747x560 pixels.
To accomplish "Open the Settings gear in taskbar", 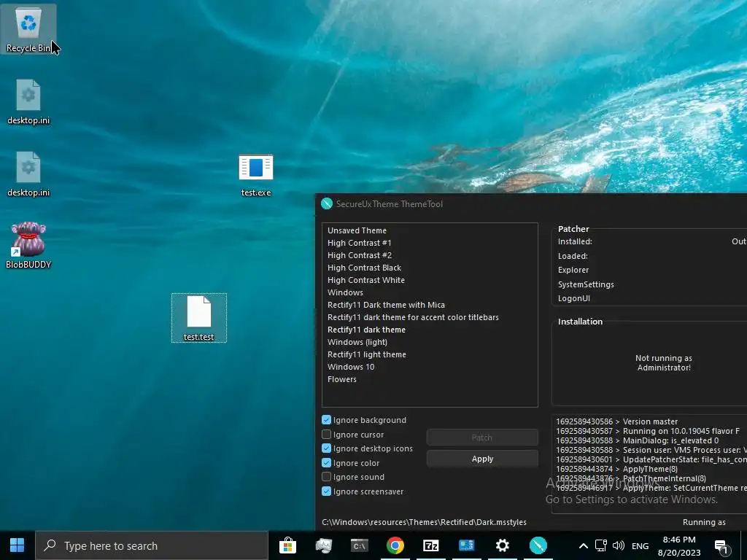I will pyautogui.click(x=503, y=545).
